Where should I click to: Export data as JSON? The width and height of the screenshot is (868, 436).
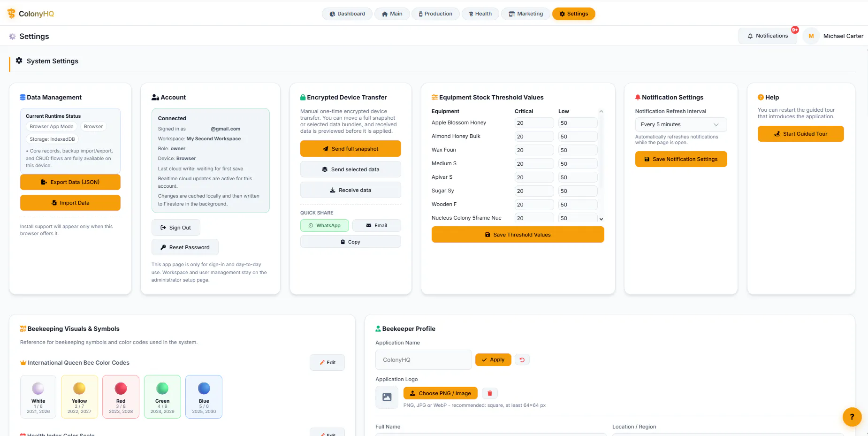tap(70, 182)
